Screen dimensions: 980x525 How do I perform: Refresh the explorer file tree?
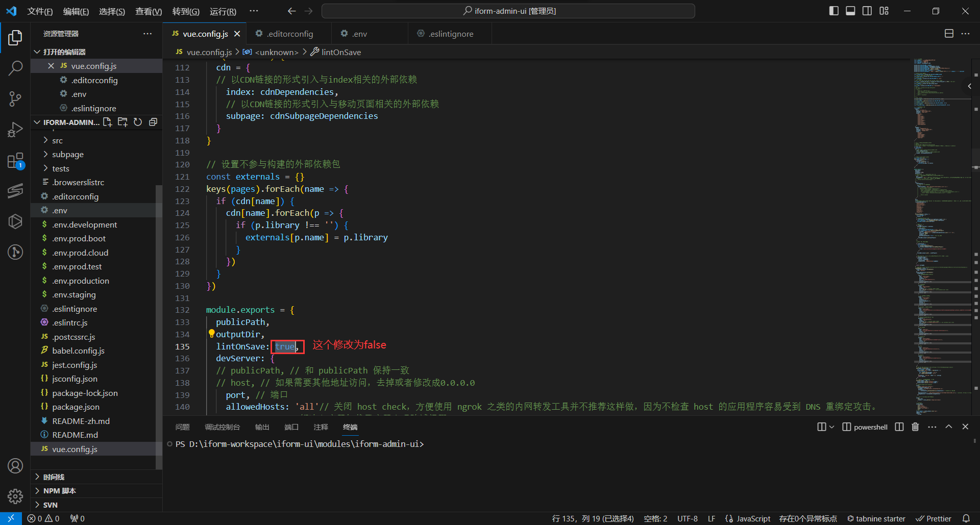(x=138, y=122)
